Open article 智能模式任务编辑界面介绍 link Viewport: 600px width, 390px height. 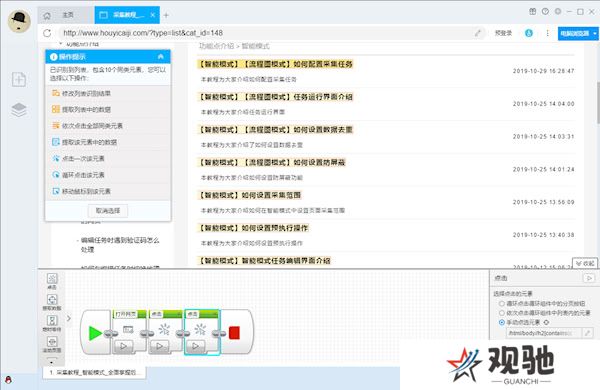click(264, 261)
